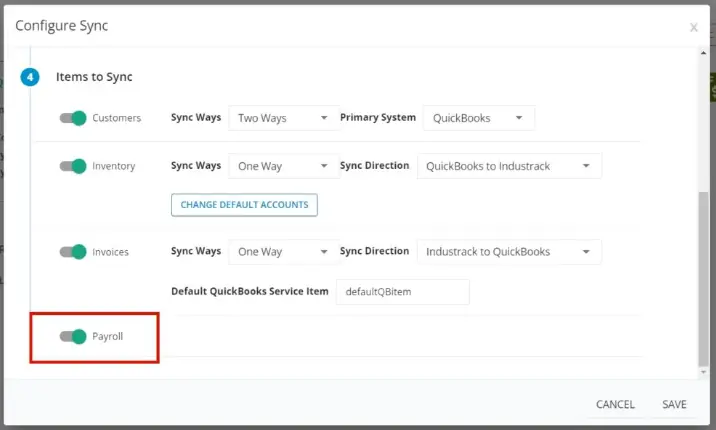The image size is (716, 430).
Task: Toggle the Invoices sync switch
Action: point(73,252)
